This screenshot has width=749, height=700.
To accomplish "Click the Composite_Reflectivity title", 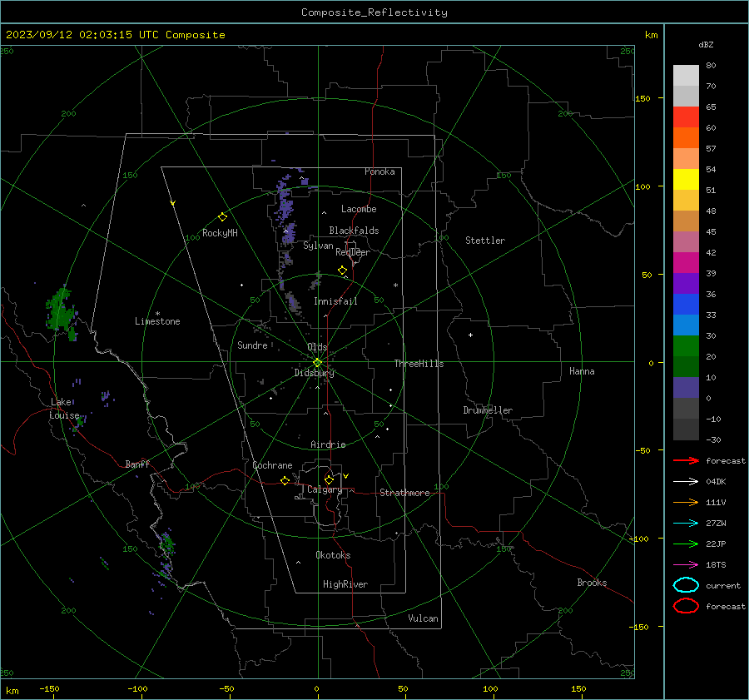I will [x=374, y=12].
